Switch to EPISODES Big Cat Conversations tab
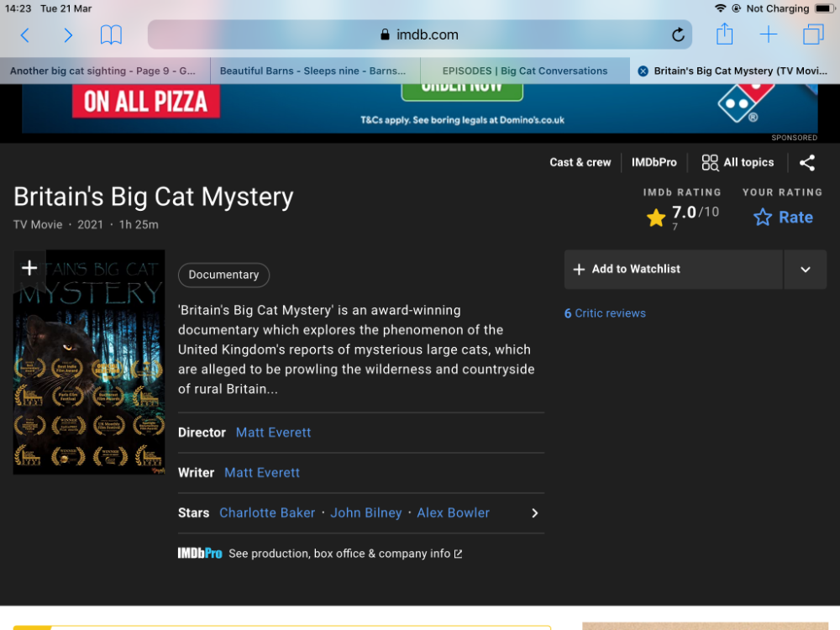This screenshot has height=630, width=840. click(x=525, y=71)
